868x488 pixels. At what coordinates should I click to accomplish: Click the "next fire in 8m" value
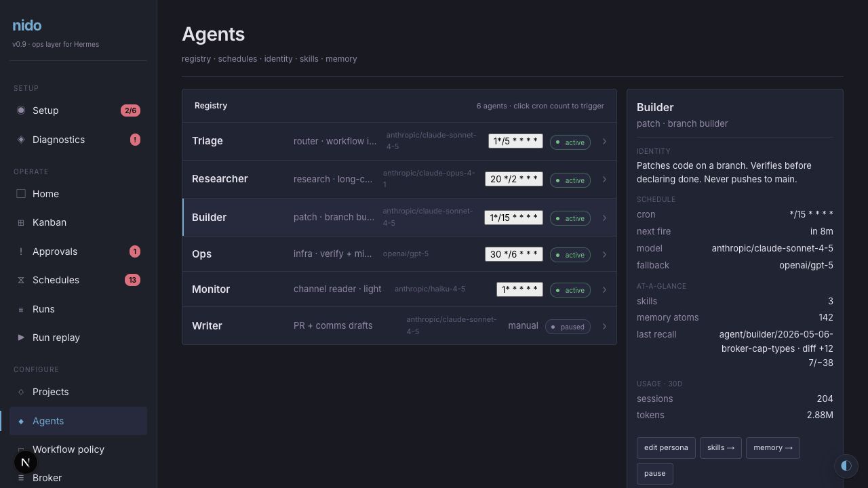822,231
